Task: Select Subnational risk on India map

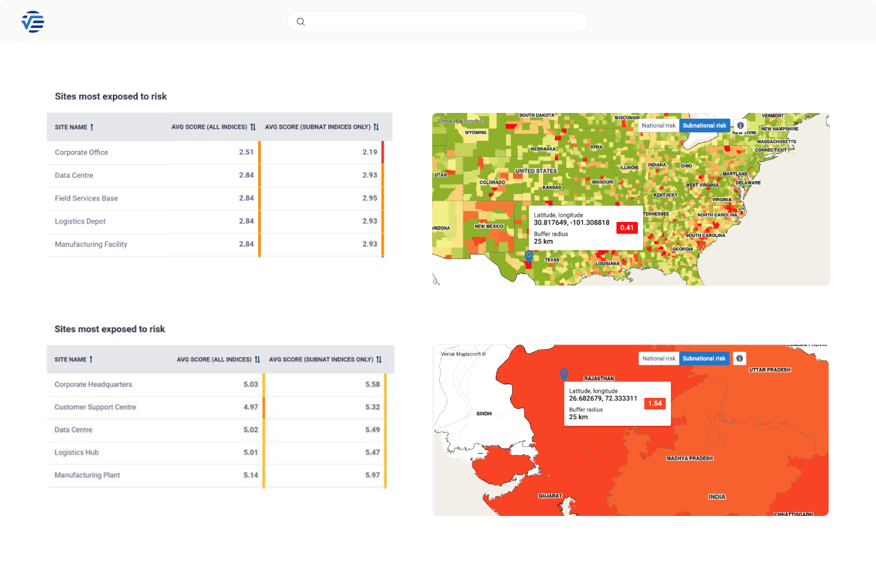Action: (704, 358)
